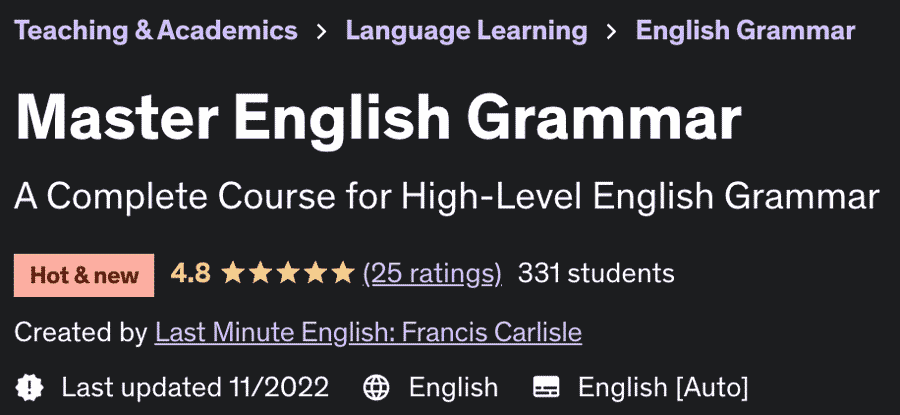The height and width of the screenshot is (415, 900).
Task: Click the Hot & new badge
Action: (x=84, y=275)
